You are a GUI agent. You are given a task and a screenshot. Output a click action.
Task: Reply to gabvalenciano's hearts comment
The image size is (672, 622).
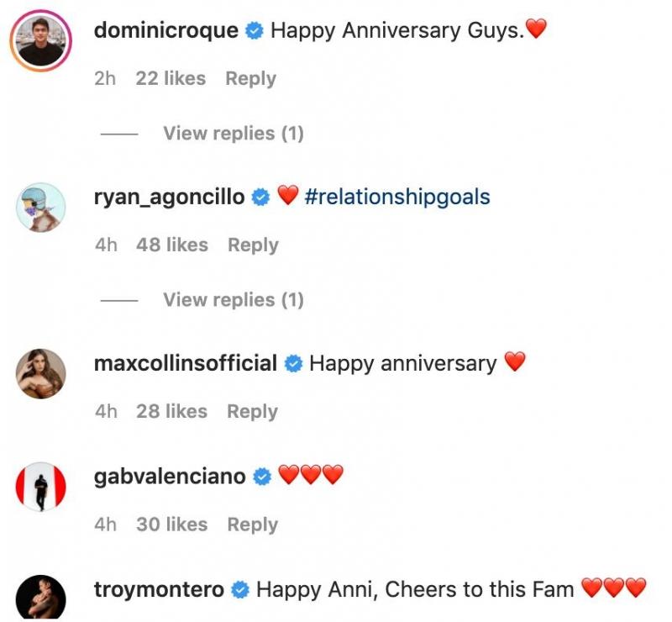pyautogui.click(x=253, y=524)
